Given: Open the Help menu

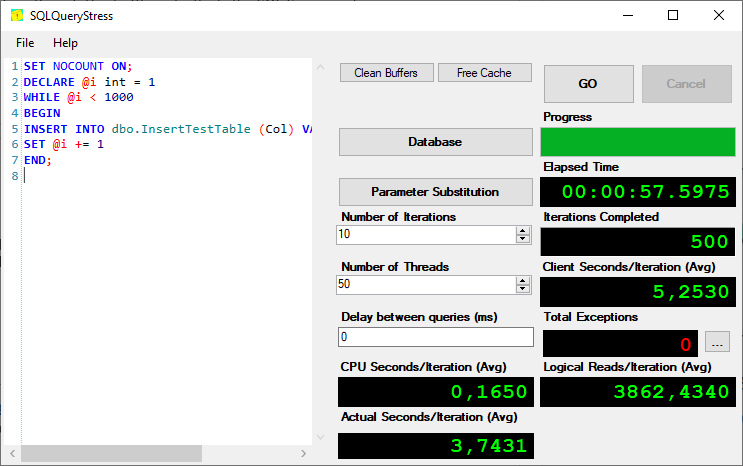Looking at the screenshot, I should [65, 43].
